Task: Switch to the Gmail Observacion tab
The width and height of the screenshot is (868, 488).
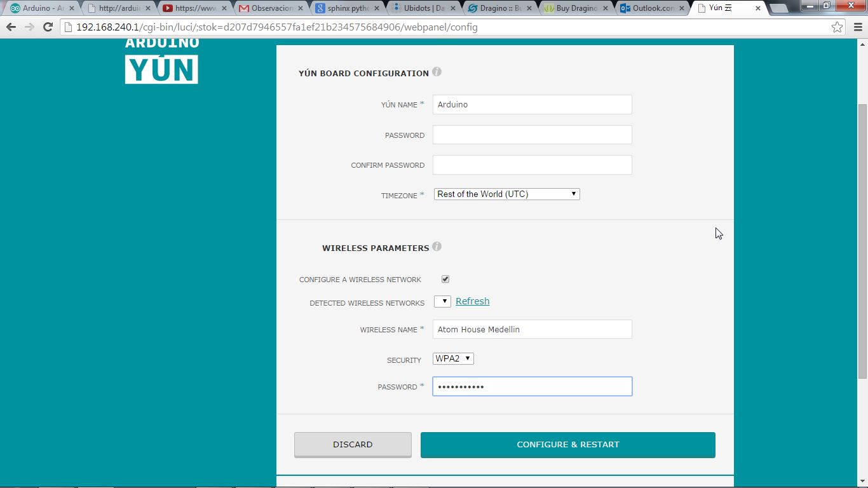Action: pos(270,8)
